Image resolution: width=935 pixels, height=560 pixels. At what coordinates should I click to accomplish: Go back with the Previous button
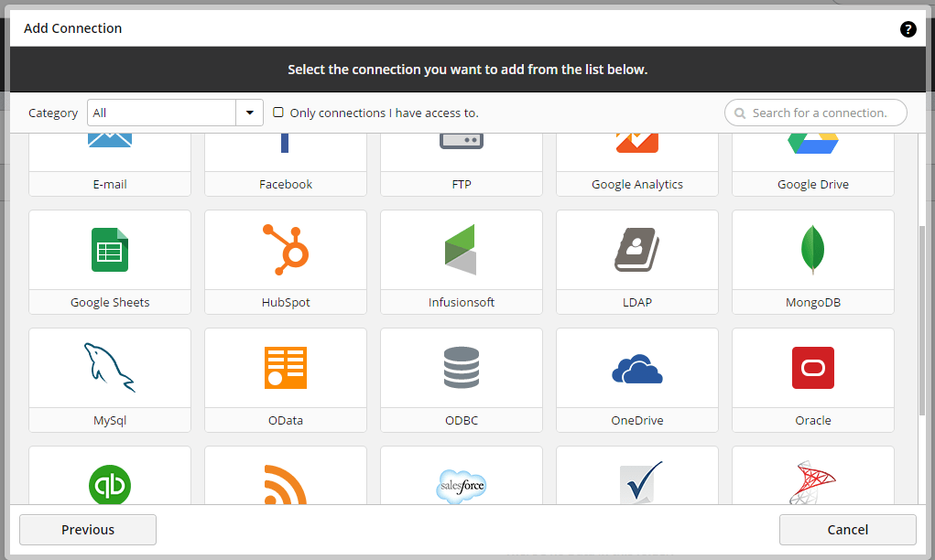coord(88,530)
